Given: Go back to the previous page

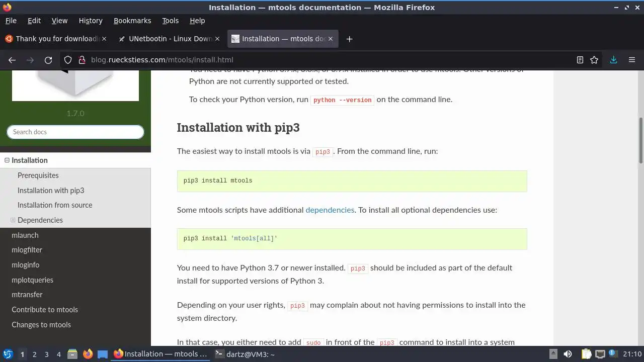Looking at the screenshot, I should [x=12, y=60].
